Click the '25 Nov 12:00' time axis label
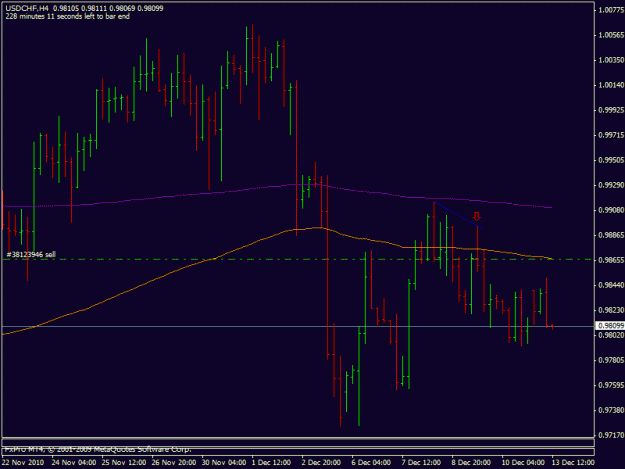The image size is (625, 469). coord(124,462)
